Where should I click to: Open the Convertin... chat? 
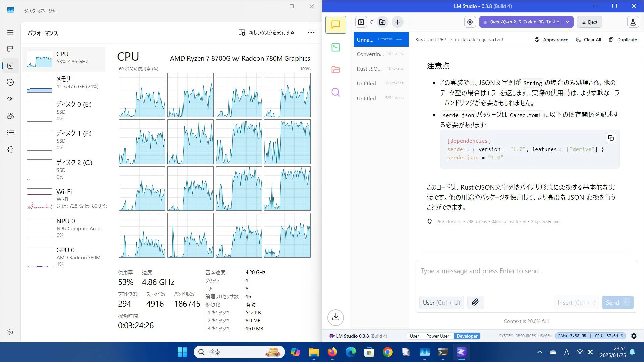tap(381, 54)
